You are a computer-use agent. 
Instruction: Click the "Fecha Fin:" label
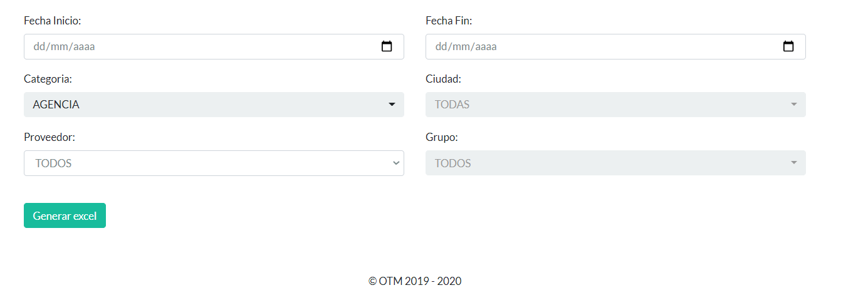pos(449,21)
